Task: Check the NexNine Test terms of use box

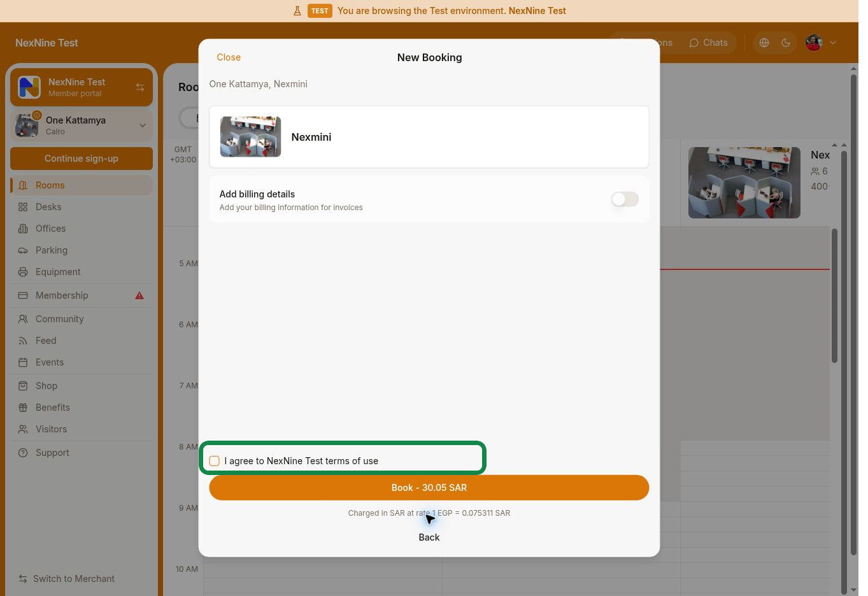Action: click(x=215, y=461)
